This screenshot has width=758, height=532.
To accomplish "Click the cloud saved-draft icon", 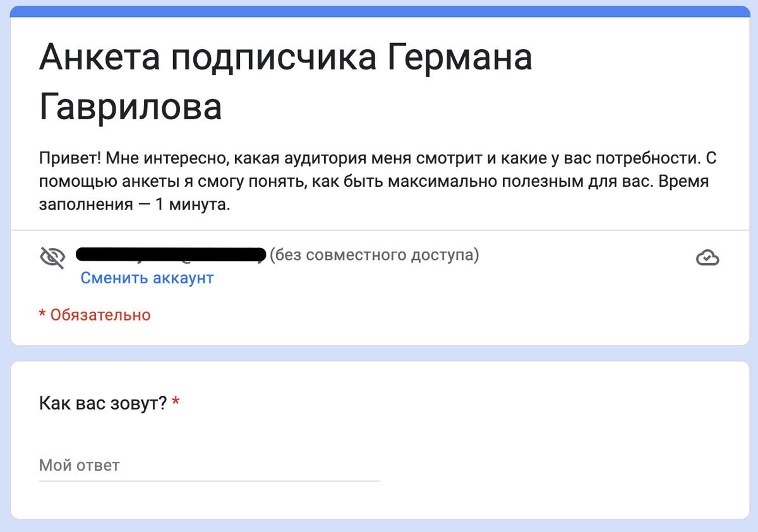I will pos(707,257).
